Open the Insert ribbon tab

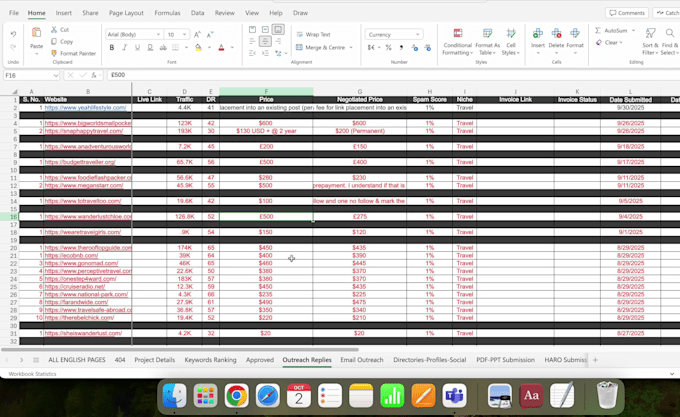[64, 13]
